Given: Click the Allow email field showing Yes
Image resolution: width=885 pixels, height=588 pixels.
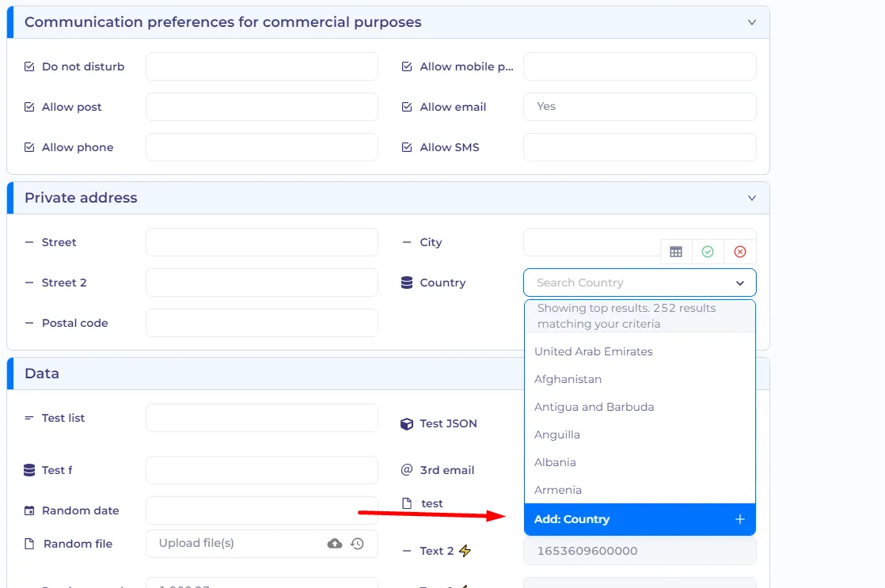Looking at the screenshot, I should pyautogui.click(x=640, y=107).
